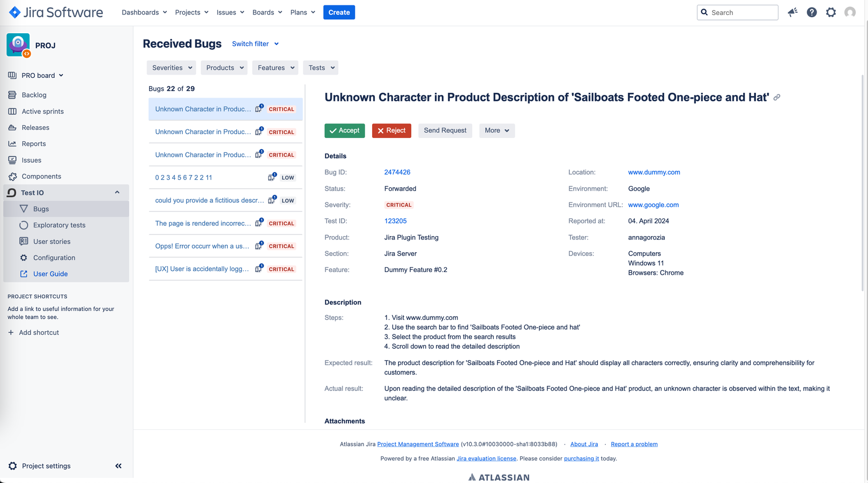The width and height of the screenshot is (868, 483).
Task: Open the help question mark icon
Action: pyautogui.click(x=812, y=12)
